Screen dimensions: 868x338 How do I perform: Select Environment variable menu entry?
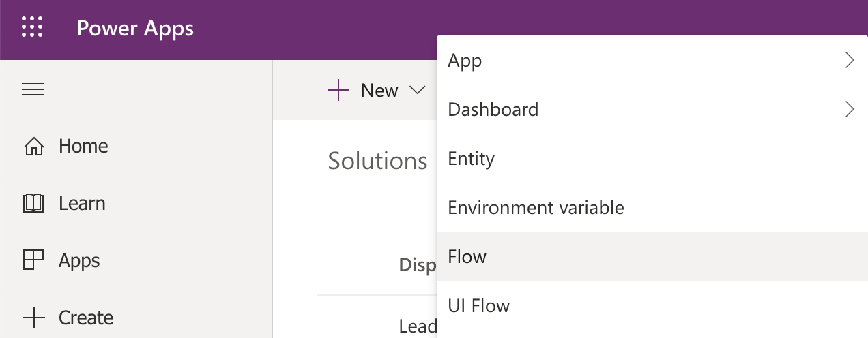point(652,207)
